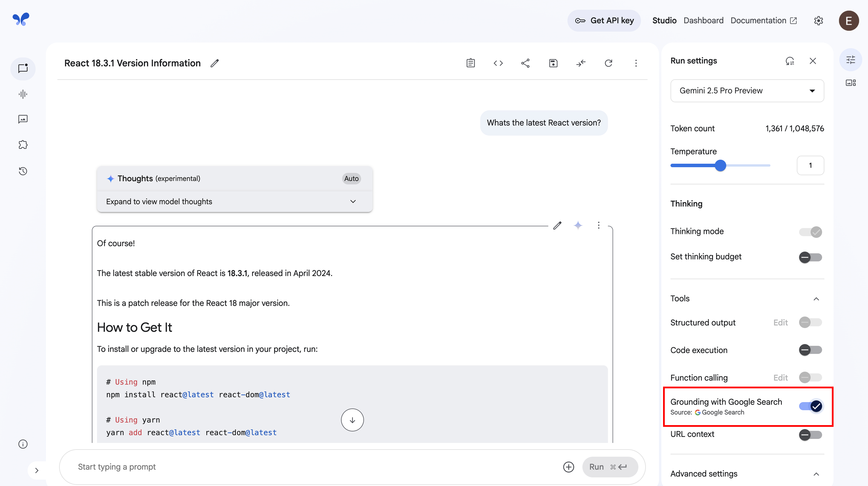The width and height of the screenshot is (868, 486).
Task: Click the Start typing a prompt field
Action: coord(317,467)
